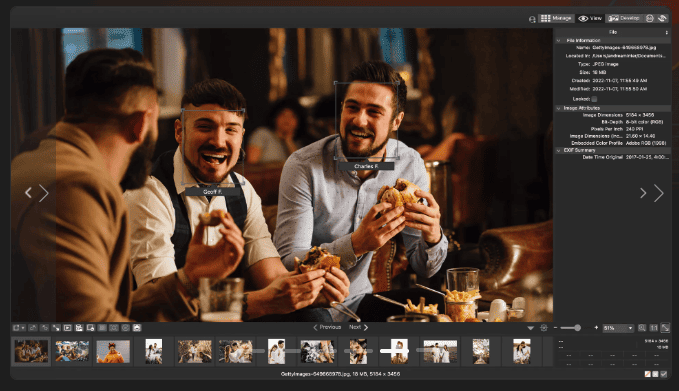Image resolution: width=679 pixels, height=391 pixels.
Task: Select the last filmstrip thumbnail of seated couple
Action: click(521, 351)
